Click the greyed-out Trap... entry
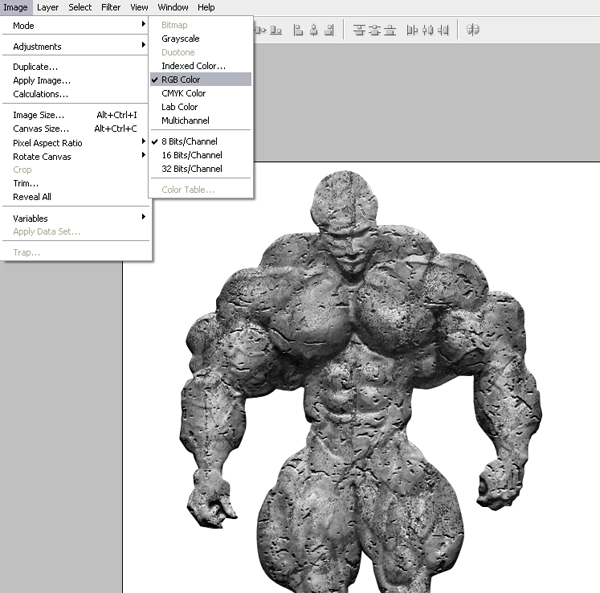The height and width of the screenshot is (593, 600). (x=76, y=253)
